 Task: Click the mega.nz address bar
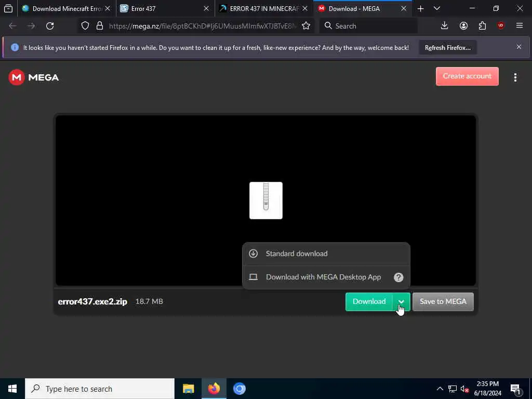click(203, 26)
